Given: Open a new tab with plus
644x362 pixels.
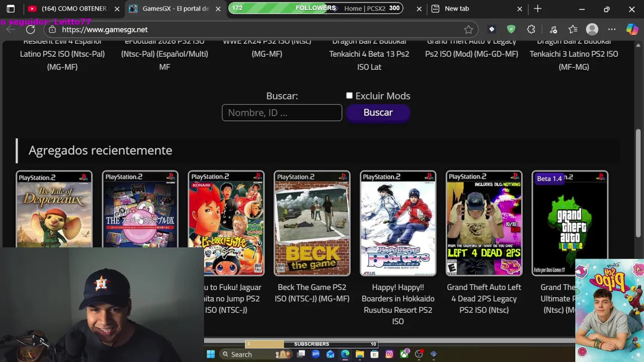Looking at the screenshot, I should click(538, 9).
